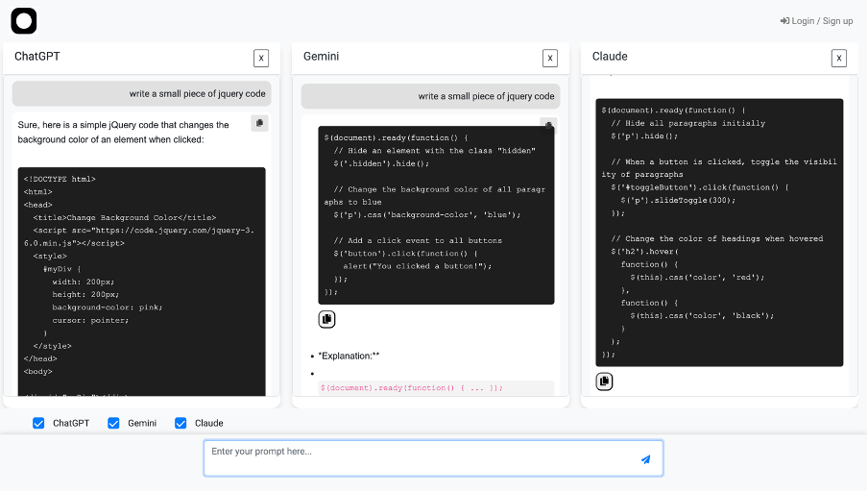Image resolution: width=868 pixels, height=492 pixels.
Task: Click '// Change the color of headings when hovered' comment
Action: (x=717, y=239)
